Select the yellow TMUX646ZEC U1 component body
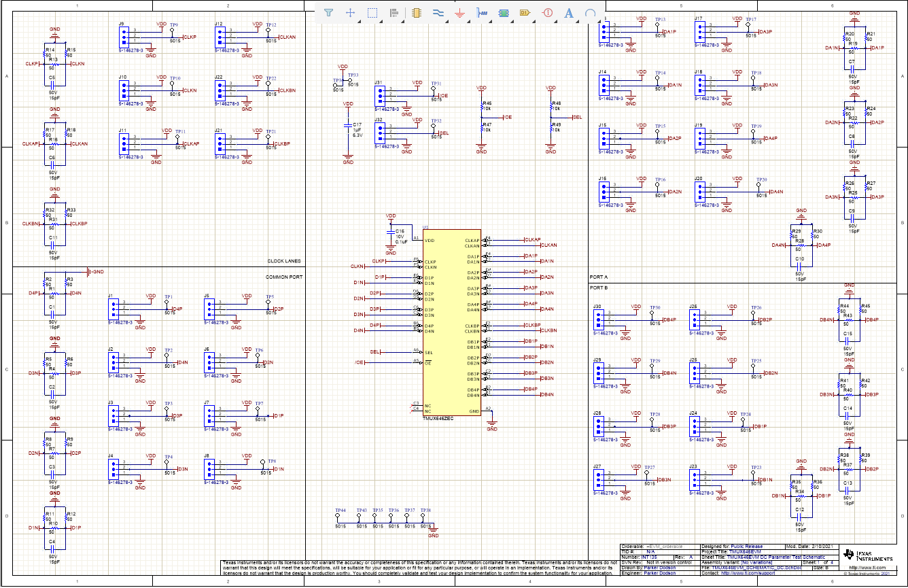908x588 pixels. [x=451, y=319]
